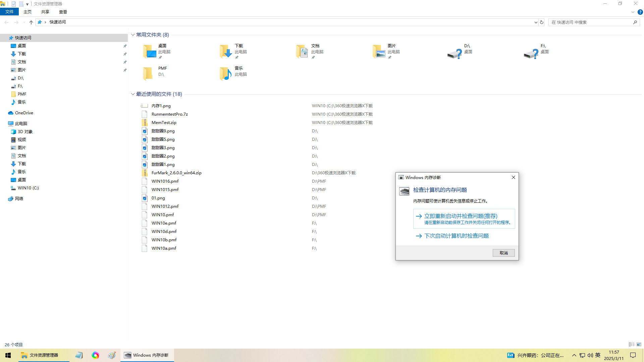Open the address bar history dropdown
Screen dimensions: 644x362
tap(536, 22)
